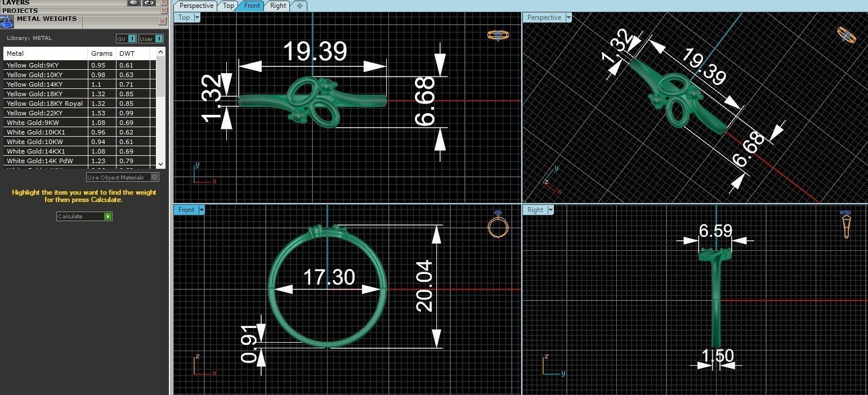
Task: Select the White Gold:14KX1 row
Action: [x=79, y=151]
